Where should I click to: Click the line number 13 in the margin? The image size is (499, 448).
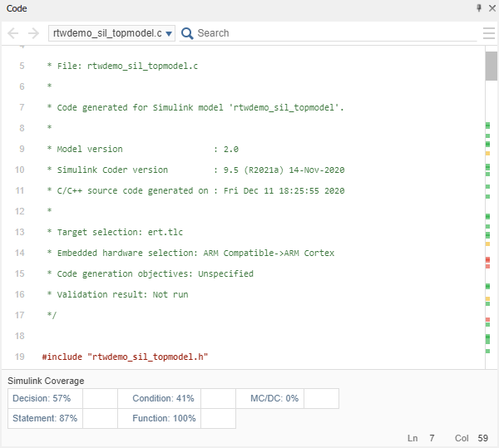[20, 232]
